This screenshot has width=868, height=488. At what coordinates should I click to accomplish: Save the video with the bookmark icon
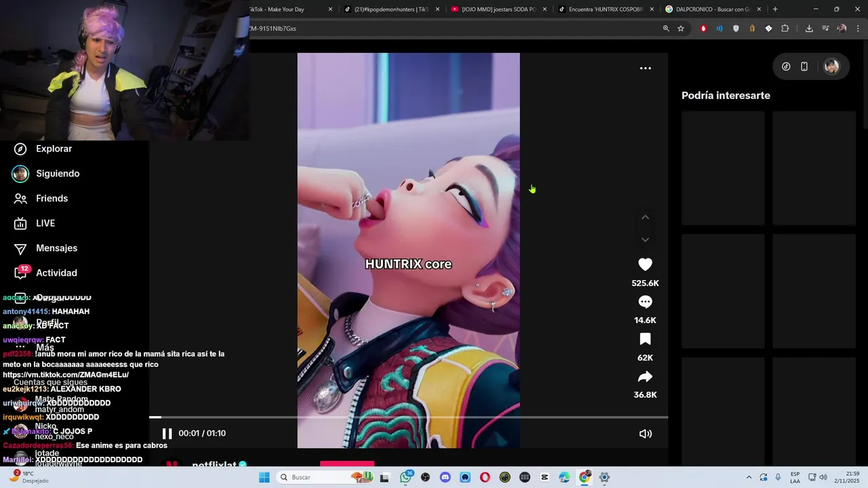(x=645, y=339)
